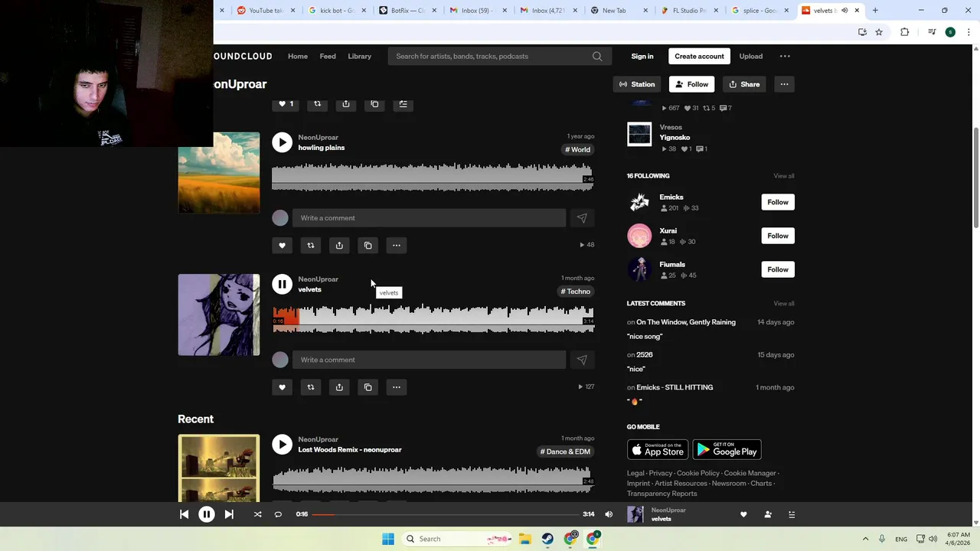Copy link of howling plains track
The image size is (980, 551).
click(x=368, y=246)
